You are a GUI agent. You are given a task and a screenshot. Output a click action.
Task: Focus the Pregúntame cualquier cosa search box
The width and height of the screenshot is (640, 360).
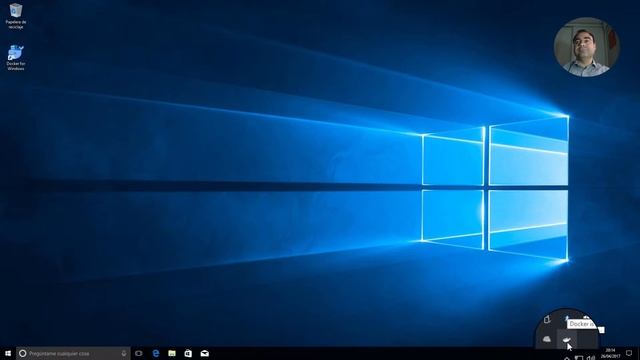point(73,353)
